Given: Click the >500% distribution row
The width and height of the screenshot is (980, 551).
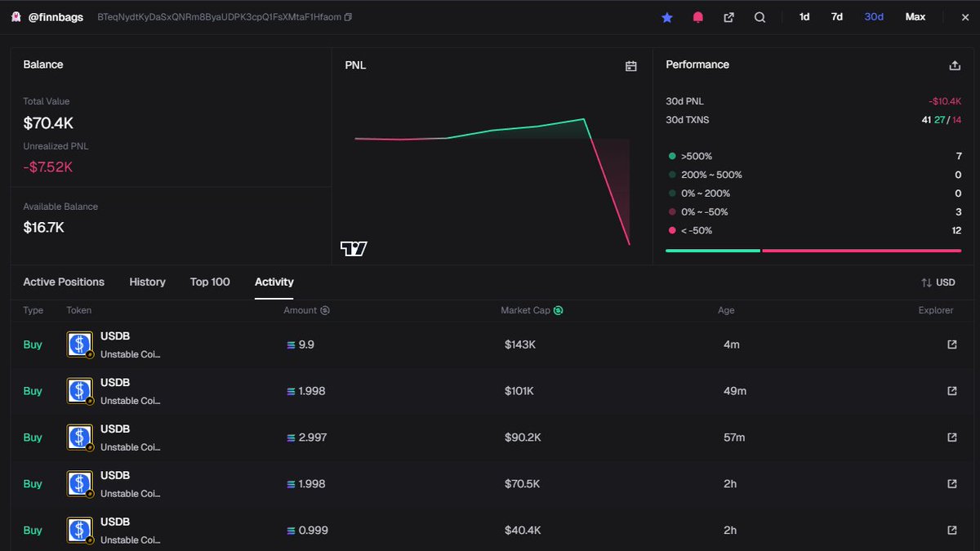Looking at the screenshot, I should click(x=814, y=156).
